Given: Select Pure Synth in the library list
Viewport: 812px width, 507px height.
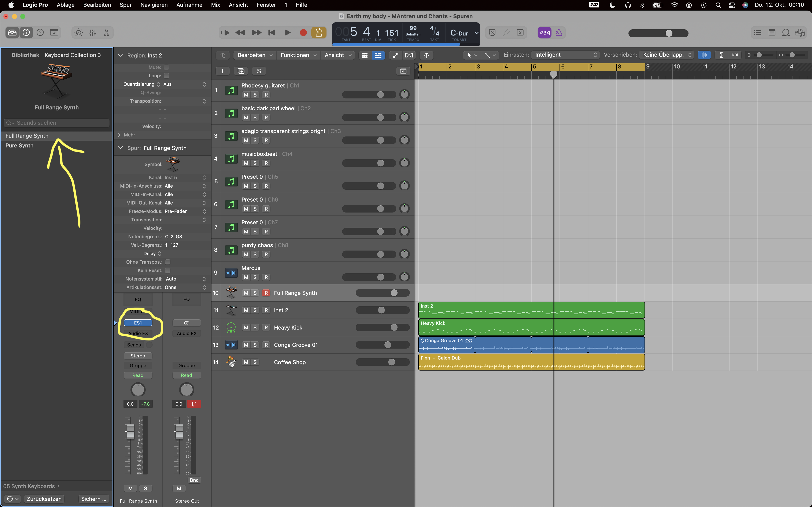Looking at the screenshot, I should (x=19, y=146).
